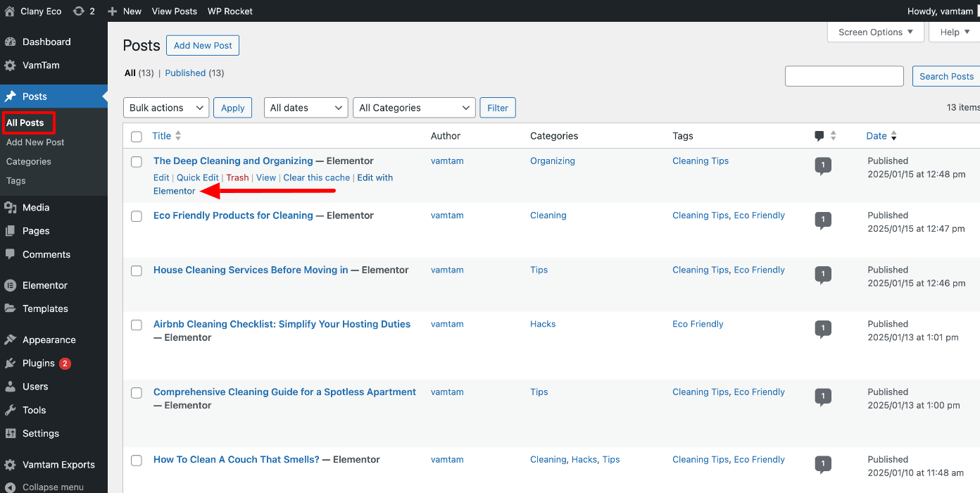
Task: Click the Comments bubble icon in sidebar
Action: click(10, 254)
